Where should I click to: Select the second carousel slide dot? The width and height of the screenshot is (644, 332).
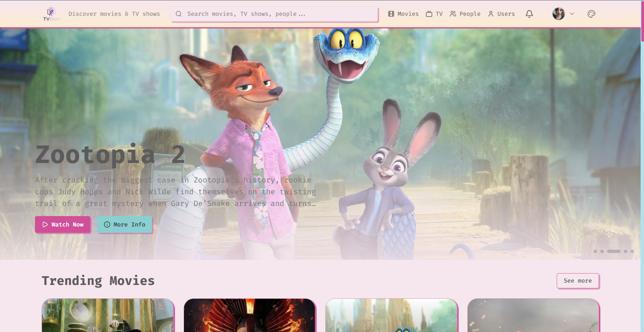pyautogui.click(x=602, y=251)
